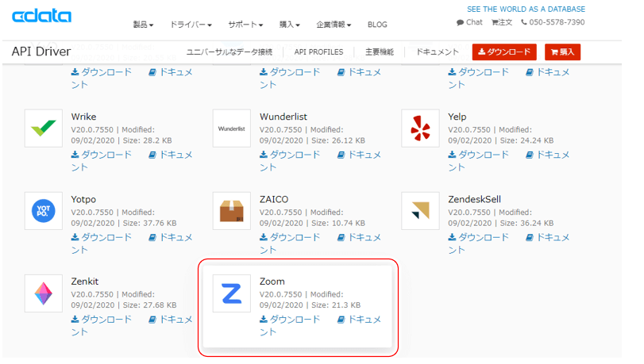
Task: Click the red ダウンロード button
Action: pyautogui.click(x=504, y=52)
